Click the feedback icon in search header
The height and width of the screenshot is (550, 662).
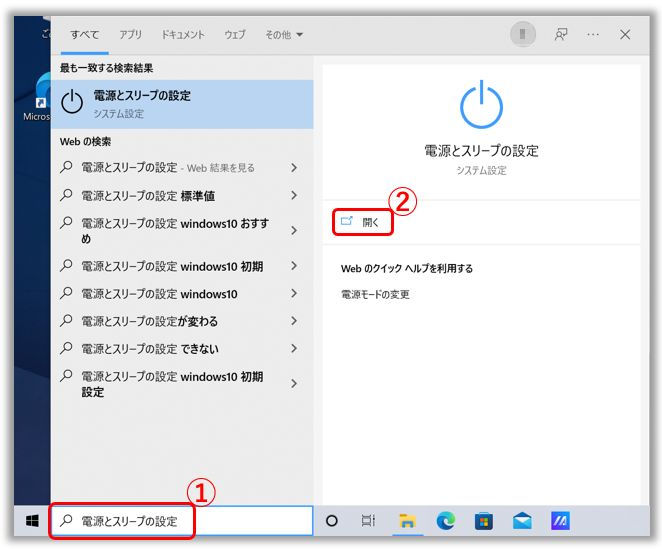(561, 34)
